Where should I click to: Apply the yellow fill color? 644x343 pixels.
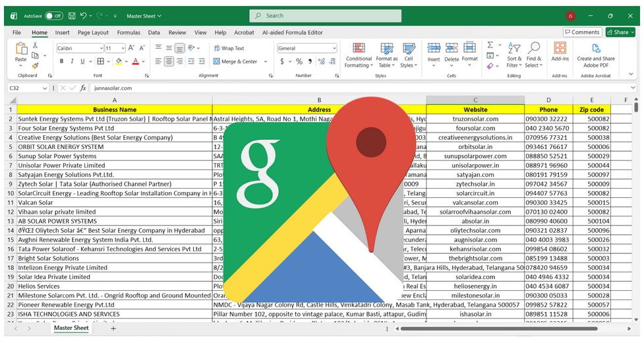tap(119, 61)
